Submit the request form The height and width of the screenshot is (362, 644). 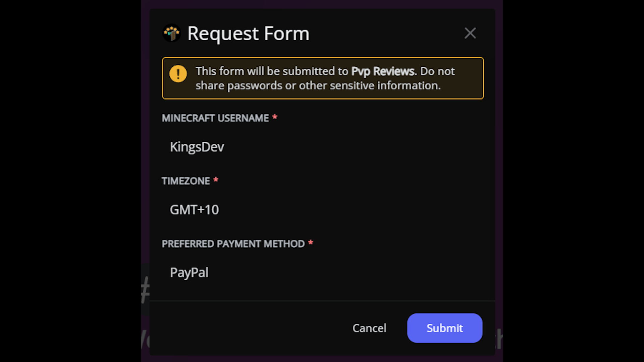coord(444,328)
